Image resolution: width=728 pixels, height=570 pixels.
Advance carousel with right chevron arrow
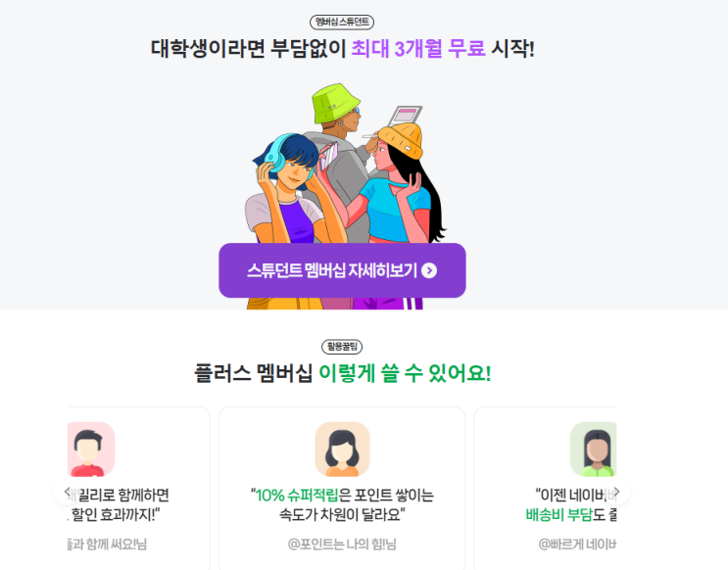coord(616,491)
